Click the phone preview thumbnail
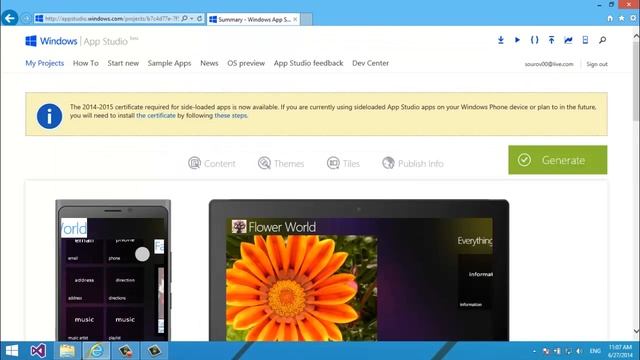Screen dimensions: 640x360 [x=113, y=270]
